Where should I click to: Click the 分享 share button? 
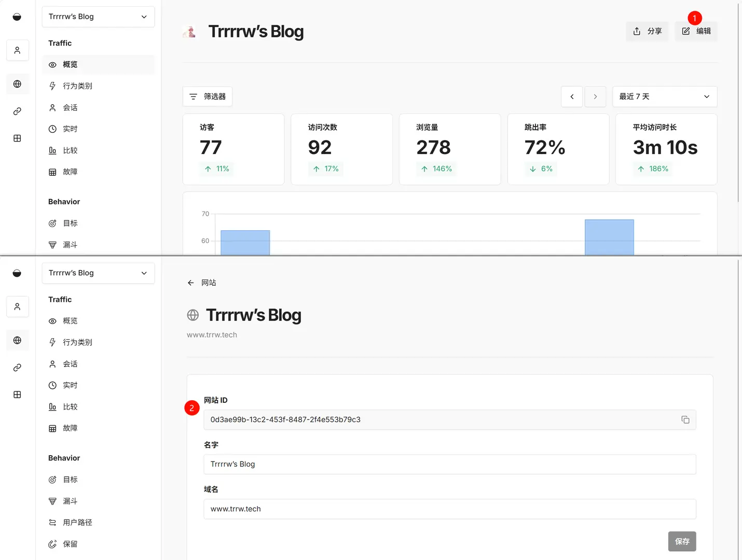pos(647,31)
